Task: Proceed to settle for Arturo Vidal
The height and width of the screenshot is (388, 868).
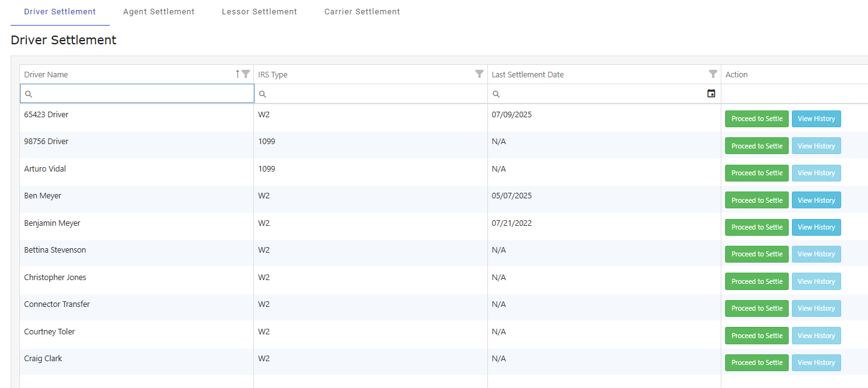Action: pos(756,173)
